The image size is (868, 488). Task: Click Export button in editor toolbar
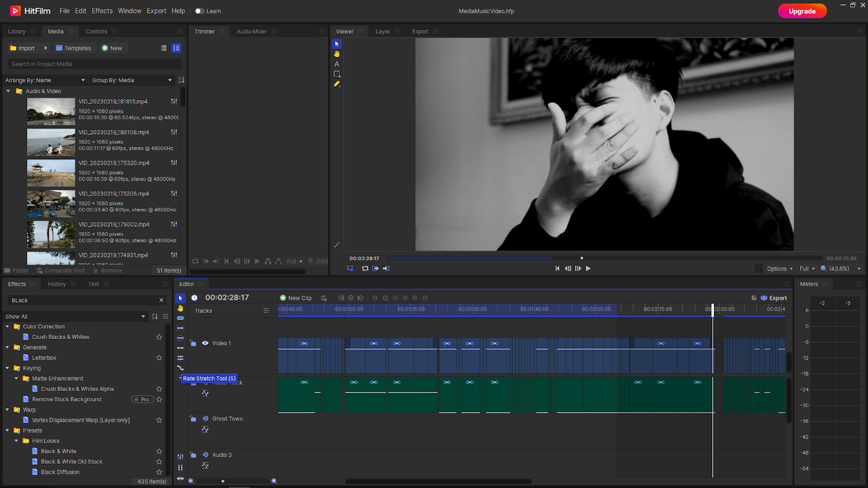pos(774,298)
